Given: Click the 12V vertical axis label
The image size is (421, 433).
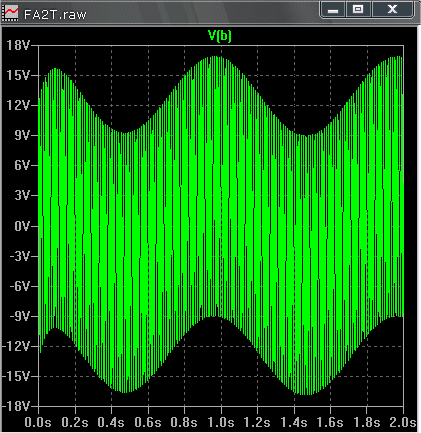Looking at the screenshot, I should click(18, 105).
